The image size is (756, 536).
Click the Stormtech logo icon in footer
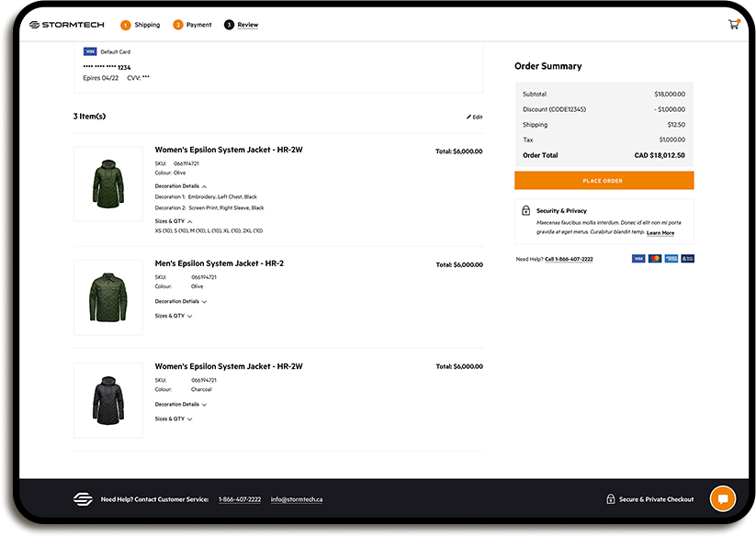click(x=83, y=499)
